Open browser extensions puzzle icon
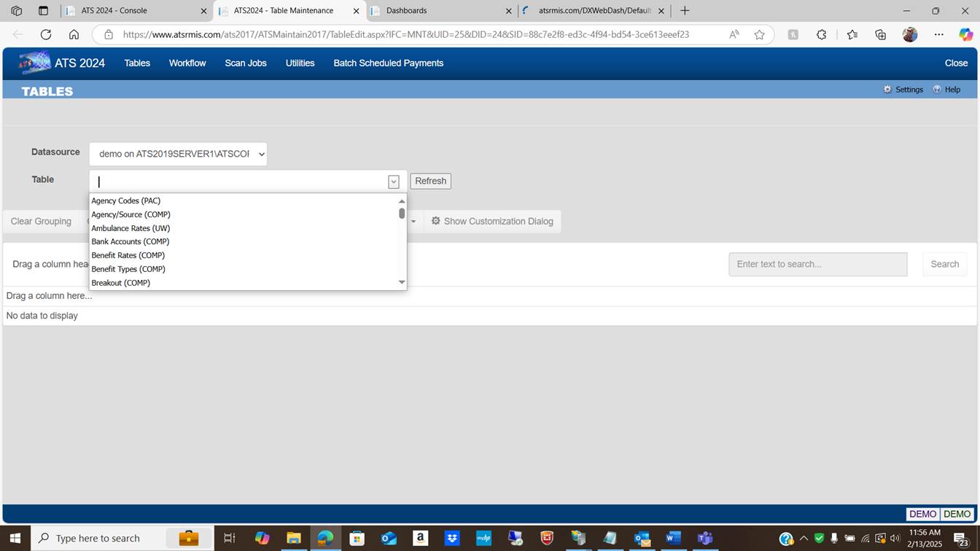 pyautogui.click(x=821, y=34)
